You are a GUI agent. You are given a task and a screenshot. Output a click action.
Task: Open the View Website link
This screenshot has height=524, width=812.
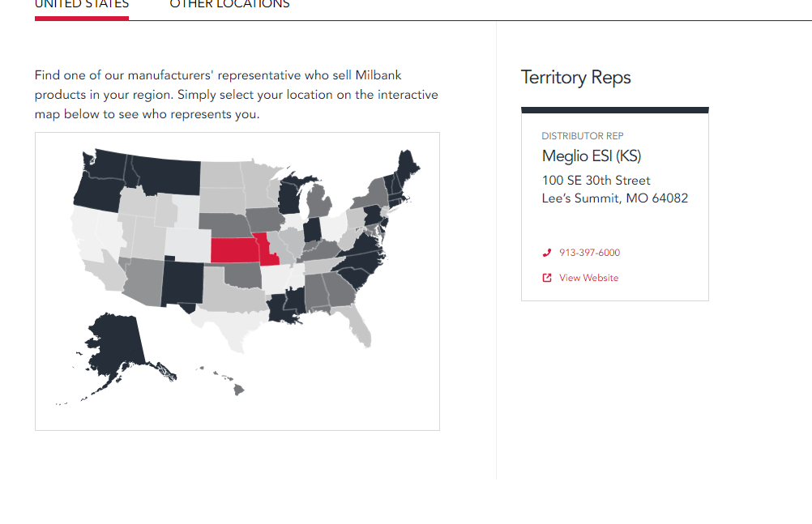point(588,278)
